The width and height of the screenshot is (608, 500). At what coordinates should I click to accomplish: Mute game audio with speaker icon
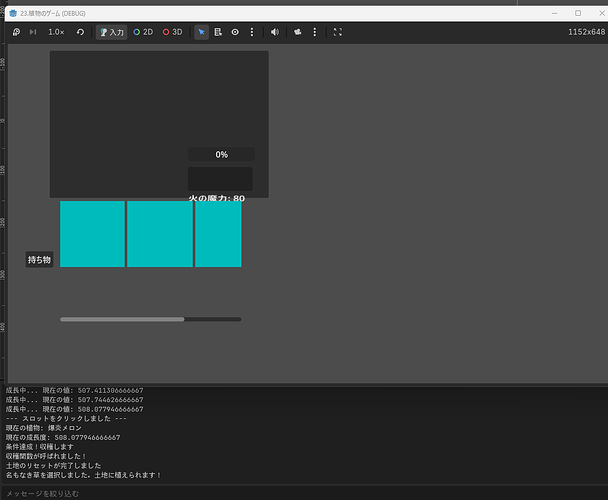[274, 32]
